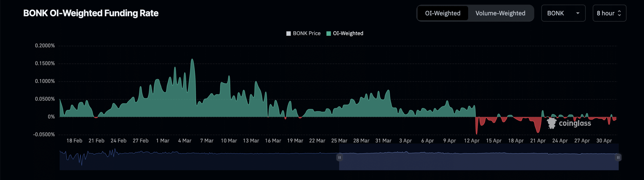Open the BONK coin dropdown

pyautogui.click(x=563, y=13)
